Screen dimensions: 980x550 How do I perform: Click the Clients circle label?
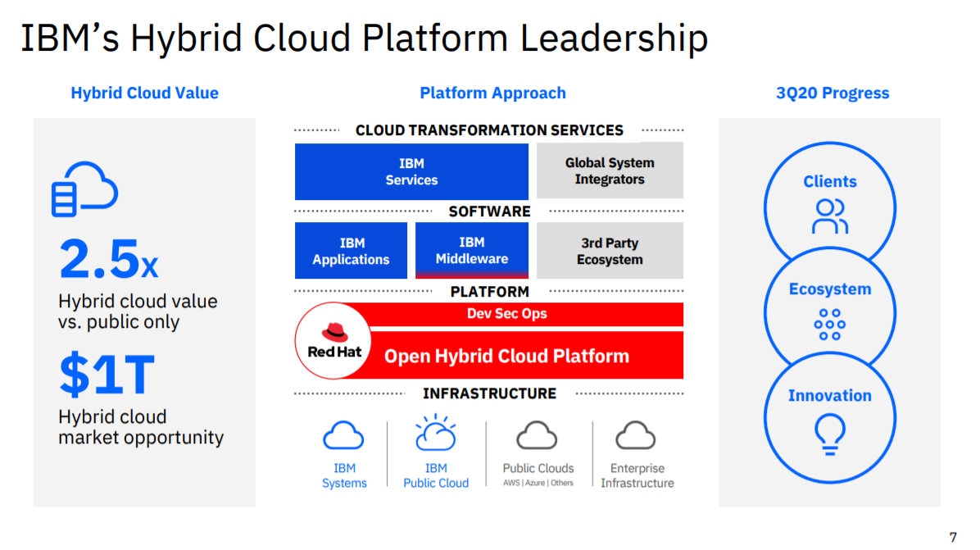[x=830, y=182]
